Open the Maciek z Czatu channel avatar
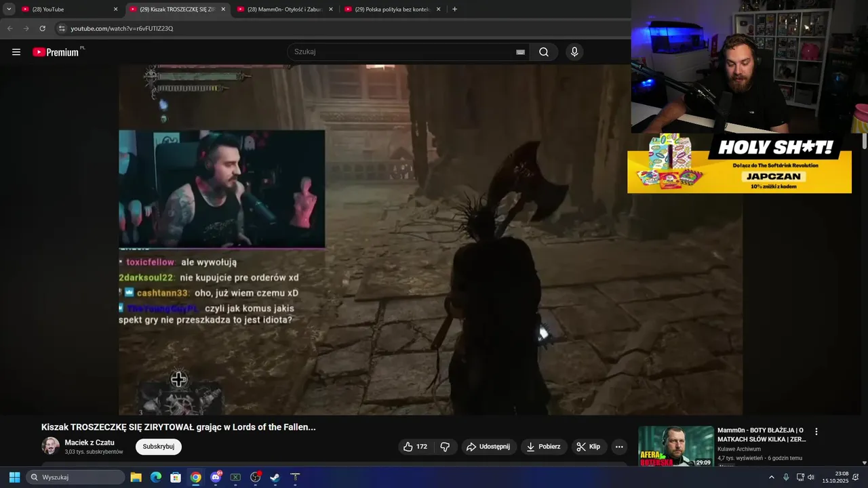Viewport: 868px width, 488px height. 50,446
